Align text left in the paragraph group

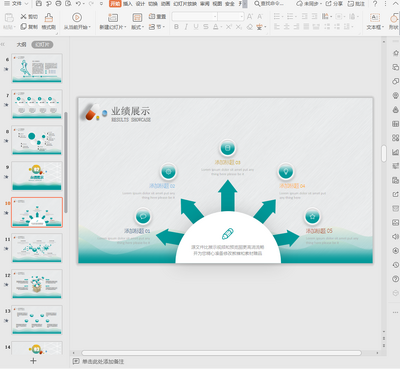pyautogui.click(x=277, y=27)
